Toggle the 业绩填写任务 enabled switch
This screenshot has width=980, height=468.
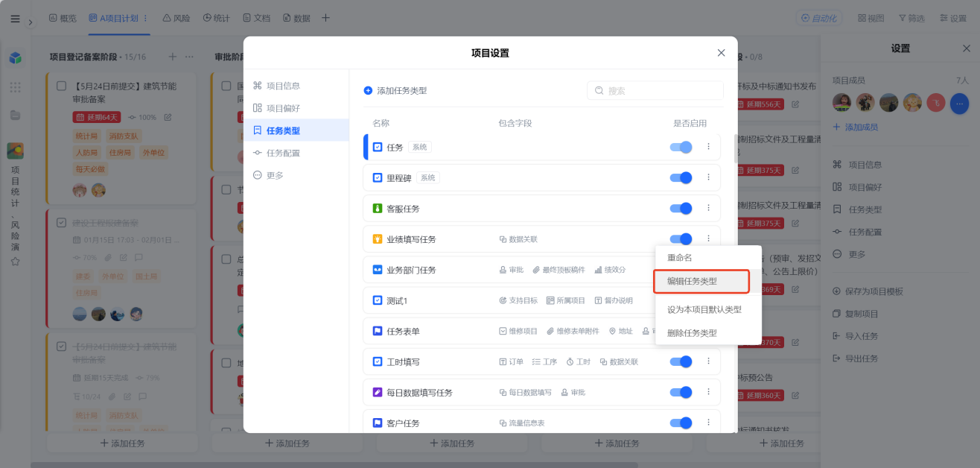point(681,239)
